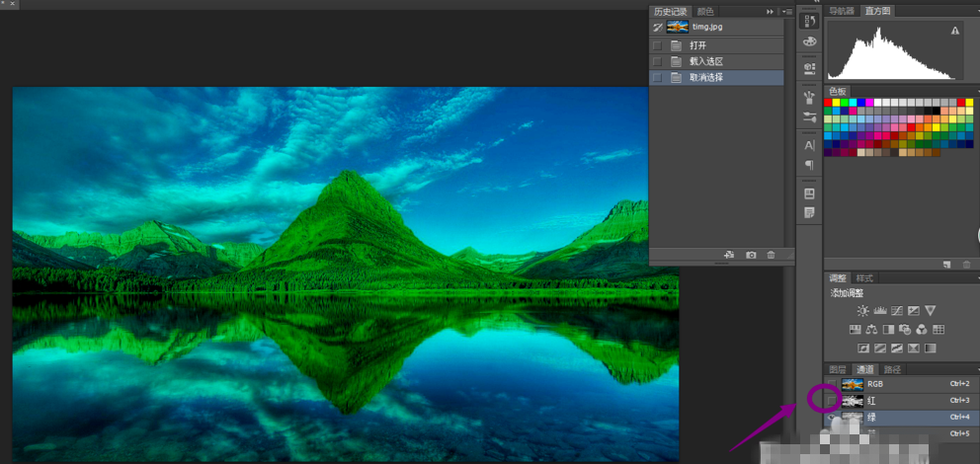The height and width of the screenshot is (464, 980).
Task: Switch to the 颜色 tab
Action: tap(705, 11)
